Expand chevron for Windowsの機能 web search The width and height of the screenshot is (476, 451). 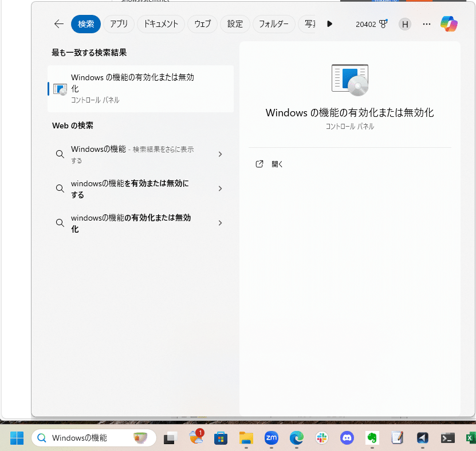click(x=221, y=154)
